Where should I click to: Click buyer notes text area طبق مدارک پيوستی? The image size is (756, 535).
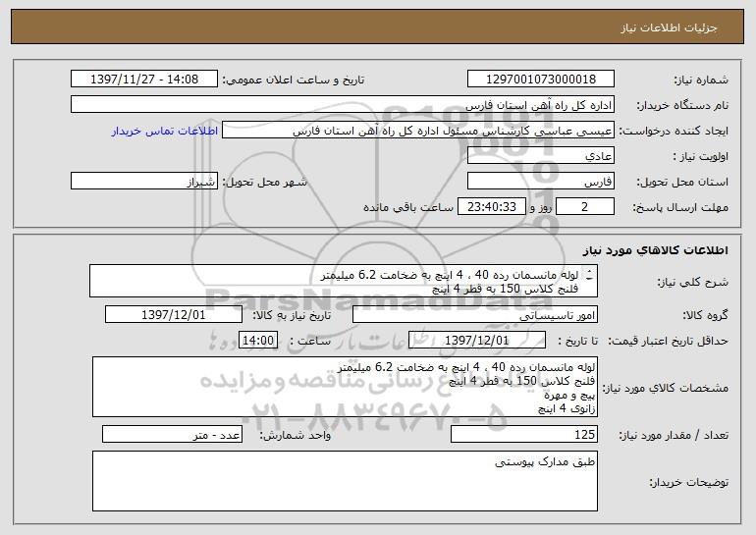tap(345, 481)
